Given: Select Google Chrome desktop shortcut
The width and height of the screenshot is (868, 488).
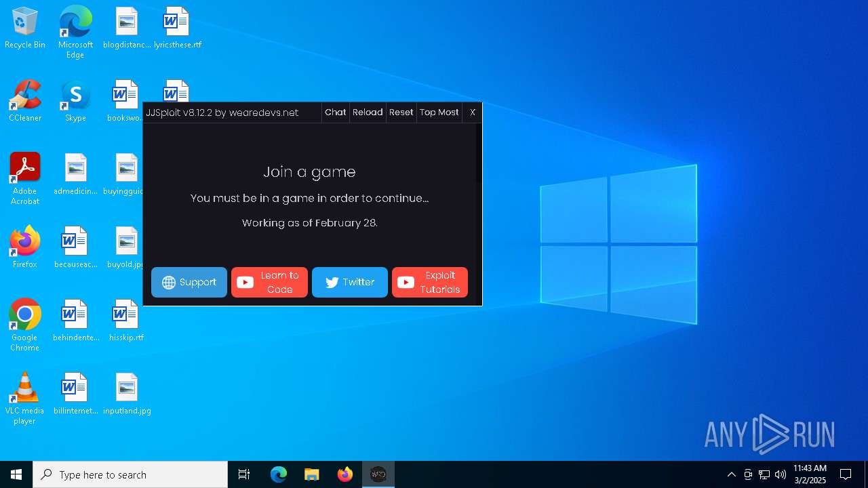Looking at the screenshot, I should coord(25,325).
